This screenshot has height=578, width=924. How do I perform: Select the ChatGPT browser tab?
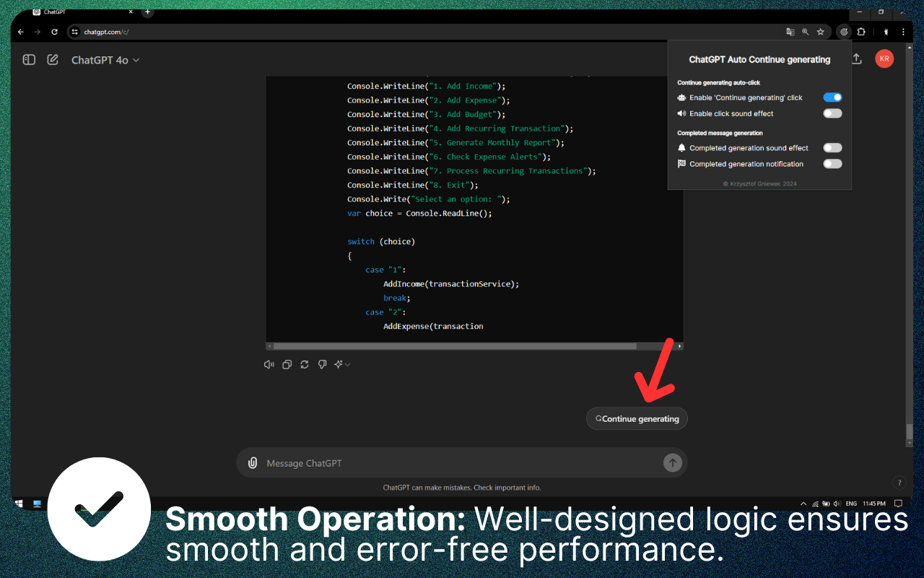pyautogui.click(x=83, y=12)
